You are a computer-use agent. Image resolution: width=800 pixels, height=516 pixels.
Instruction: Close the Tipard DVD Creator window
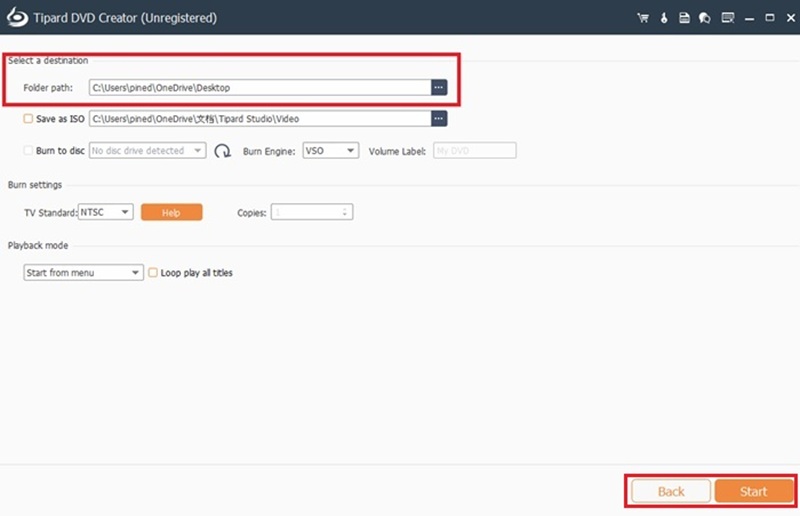[791, 18]
